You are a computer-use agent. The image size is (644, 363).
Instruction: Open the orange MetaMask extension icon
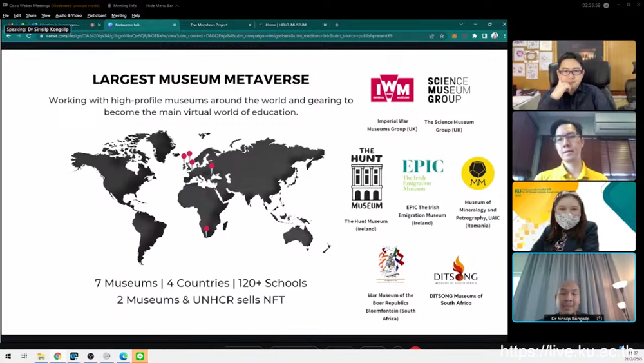(x=454, y=36)
